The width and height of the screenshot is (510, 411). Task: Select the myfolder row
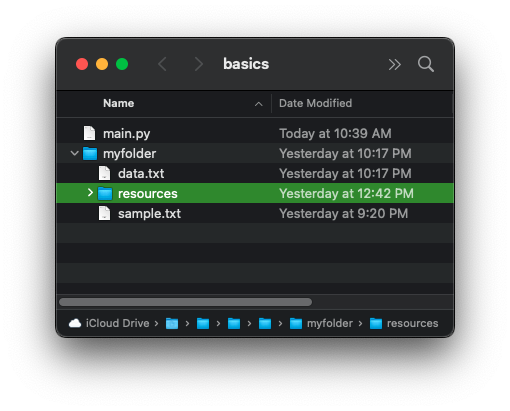coord(255,153)
